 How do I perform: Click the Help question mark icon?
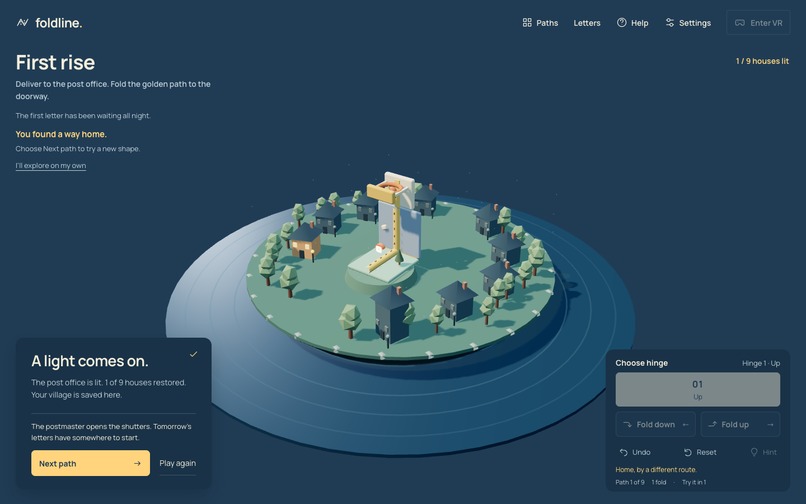click(x=621, y=23)
